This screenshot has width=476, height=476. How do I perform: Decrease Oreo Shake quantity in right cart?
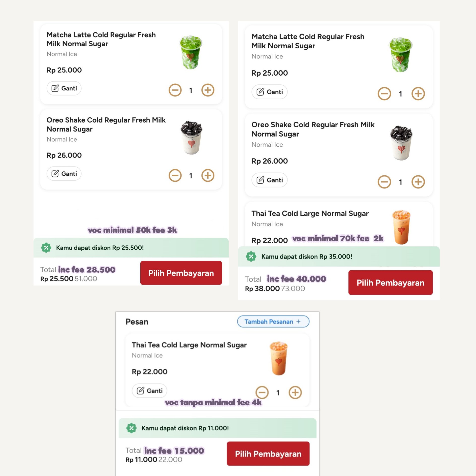click(384, 182)
